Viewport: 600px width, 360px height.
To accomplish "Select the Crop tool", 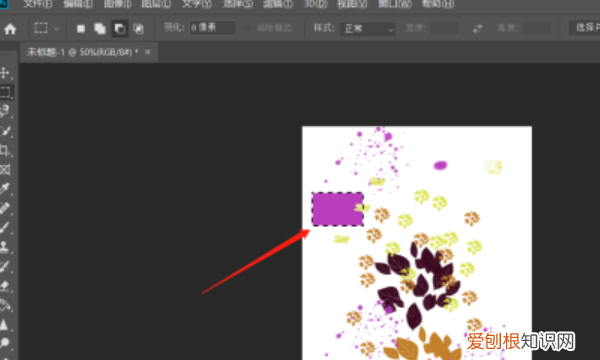I will coord(5,150).
